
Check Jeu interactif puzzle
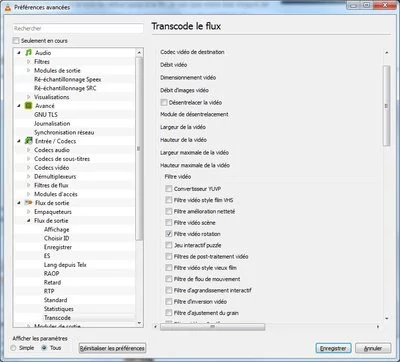tap(169, 245)
